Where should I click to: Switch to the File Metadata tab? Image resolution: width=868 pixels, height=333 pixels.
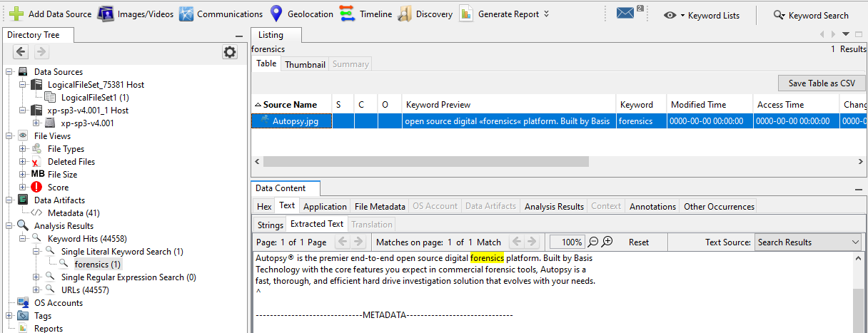(379, 207)
